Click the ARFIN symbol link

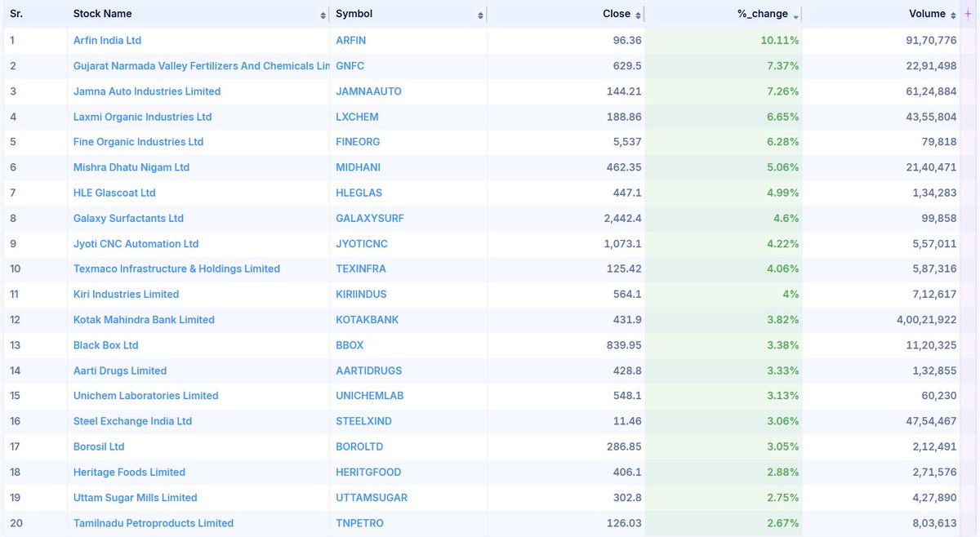pos(353,40)
